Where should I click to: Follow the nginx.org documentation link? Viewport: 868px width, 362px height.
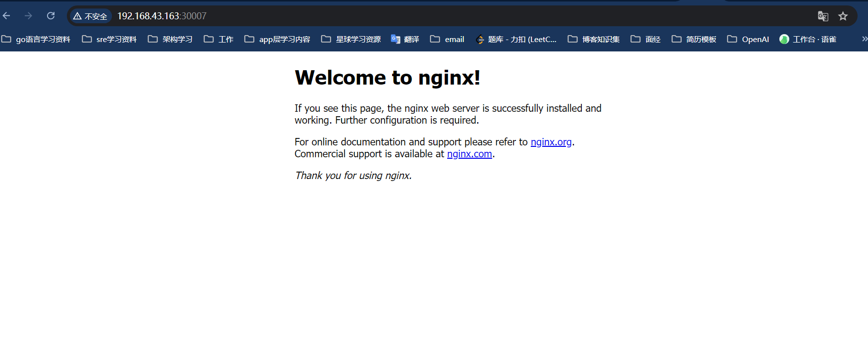click(x=551, y=142)
